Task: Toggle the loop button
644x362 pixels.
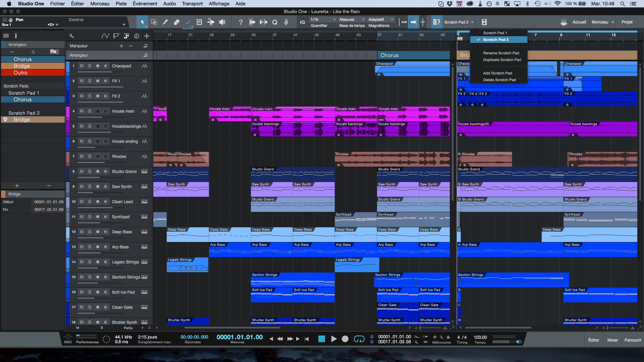Action: [x=359, y=339]
